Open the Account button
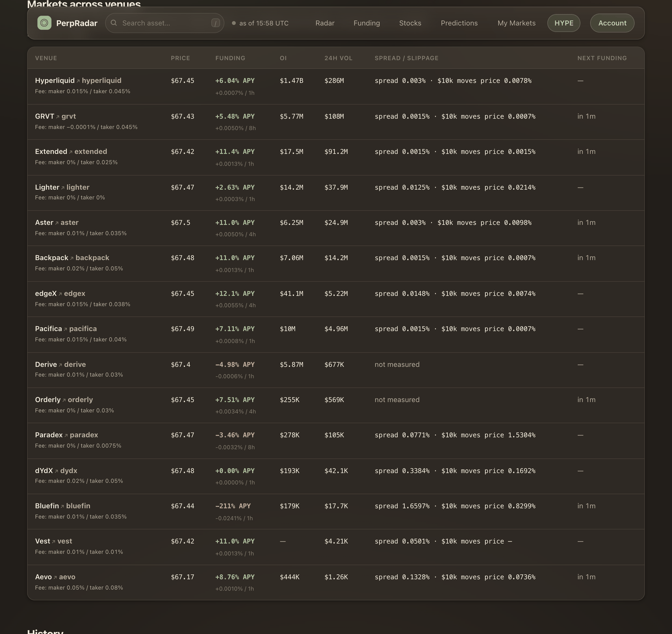This screenshot has width=672, height=634. click(612, 23)
